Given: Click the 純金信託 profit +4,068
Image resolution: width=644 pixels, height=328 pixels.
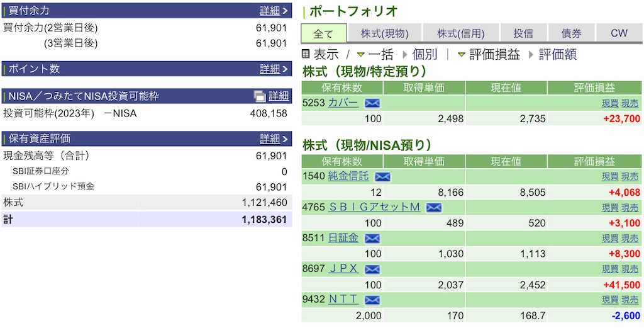Looking at the screenshot, I should coord(625,193).
